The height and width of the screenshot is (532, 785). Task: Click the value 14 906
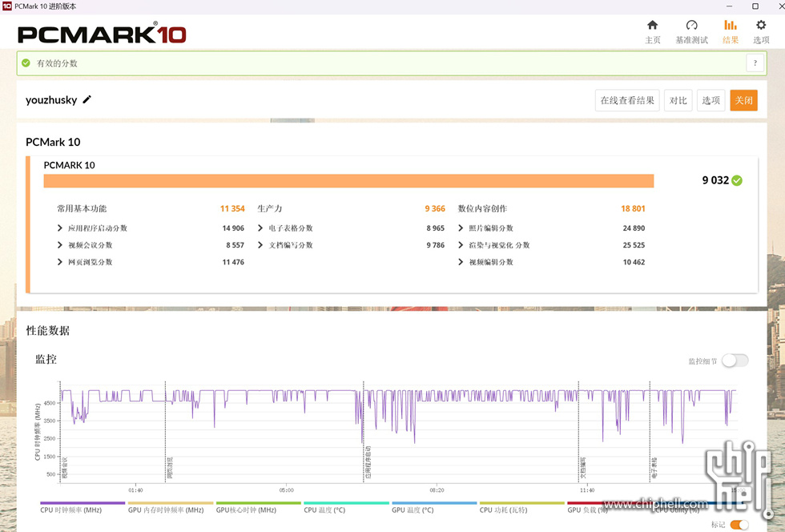(233, 228)
